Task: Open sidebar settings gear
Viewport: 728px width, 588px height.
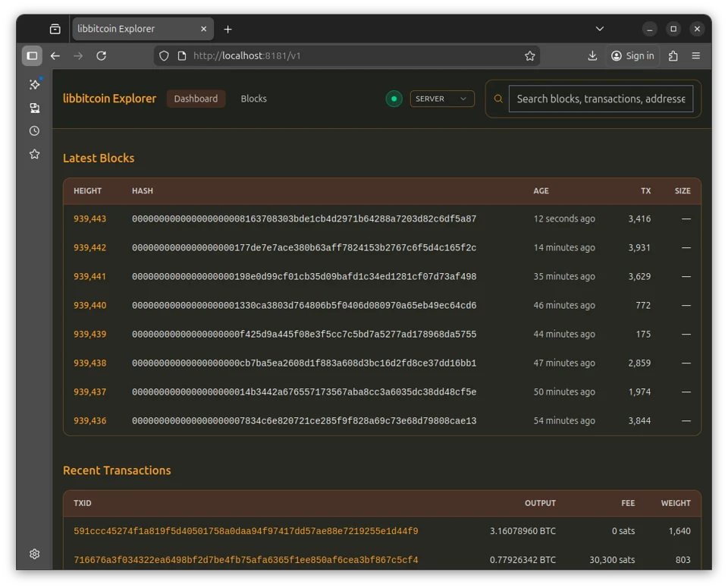Action: pyautogui.click(x=35, y=554)
